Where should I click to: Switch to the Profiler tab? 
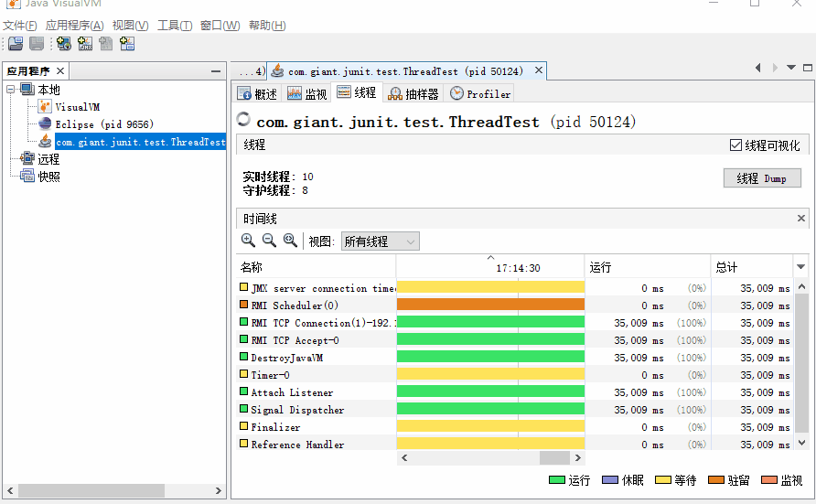(480, 93)
